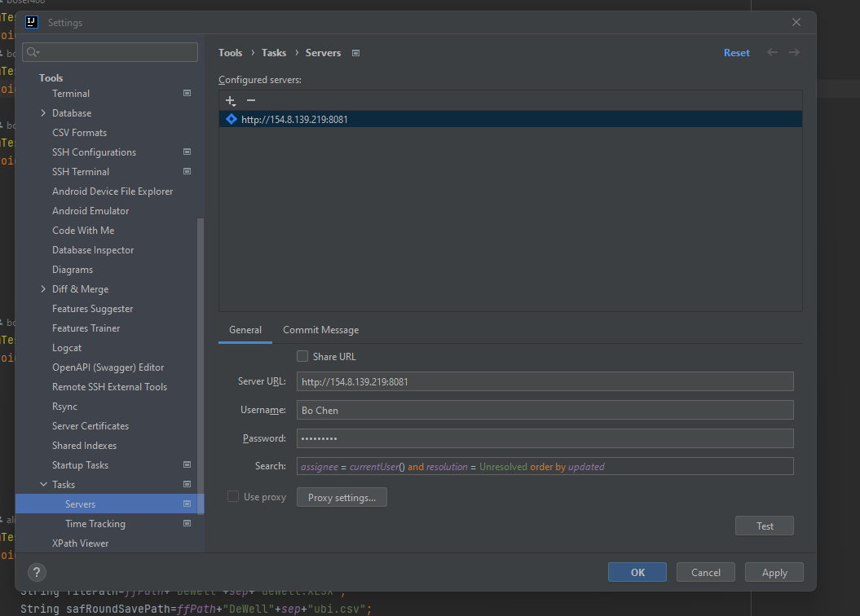860x616 pixels.
Task: Click the Tasks breadcrumb
Action: click(x=274, y=53)
